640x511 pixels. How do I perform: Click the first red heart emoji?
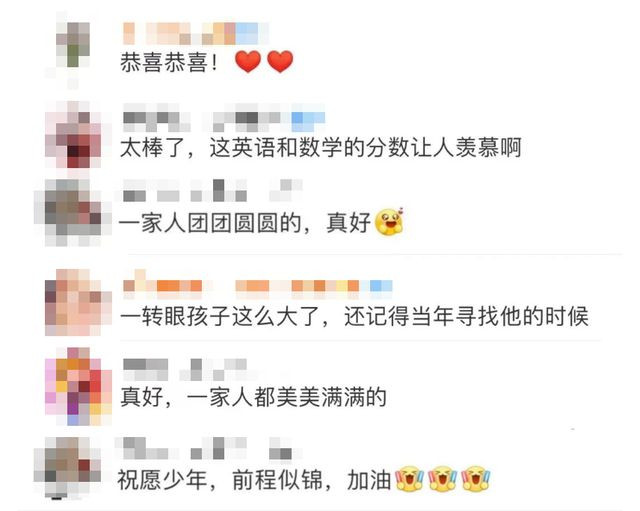point(248,62)
